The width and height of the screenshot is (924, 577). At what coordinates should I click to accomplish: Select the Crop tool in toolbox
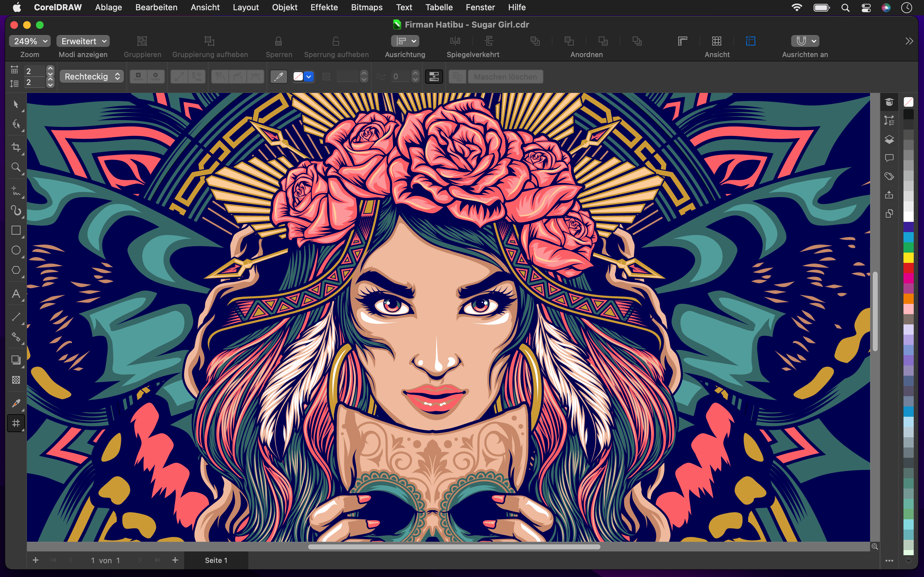(x=16, y=147)
